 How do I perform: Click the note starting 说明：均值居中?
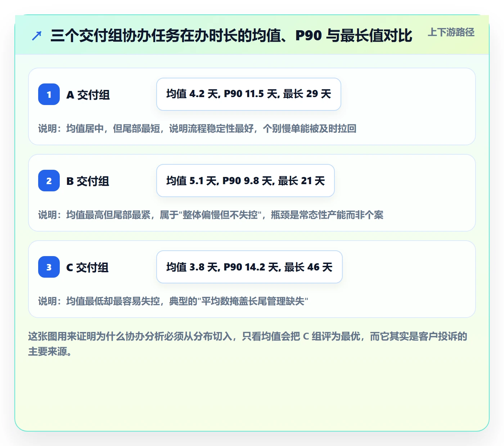[x=197, y=128]
